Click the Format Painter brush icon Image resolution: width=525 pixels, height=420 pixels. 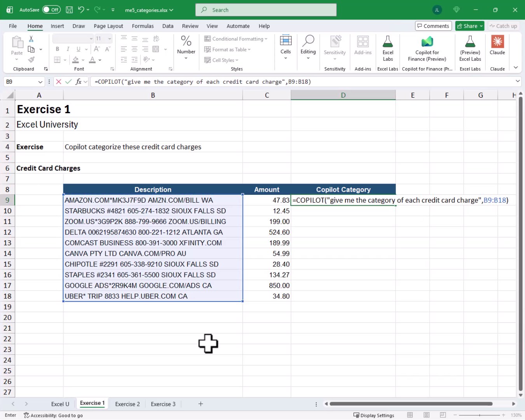pos(31,59)
